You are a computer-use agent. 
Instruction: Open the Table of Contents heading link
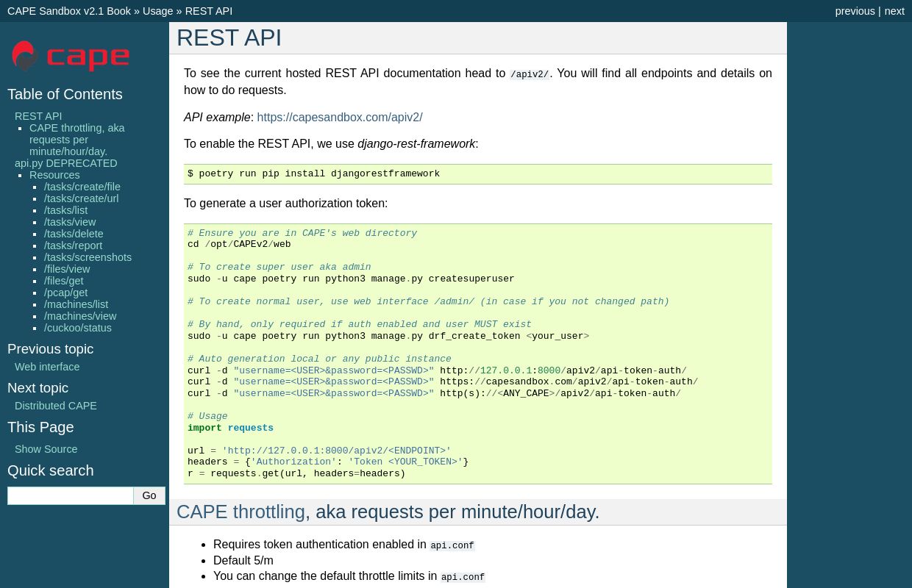tap(65, 94)
